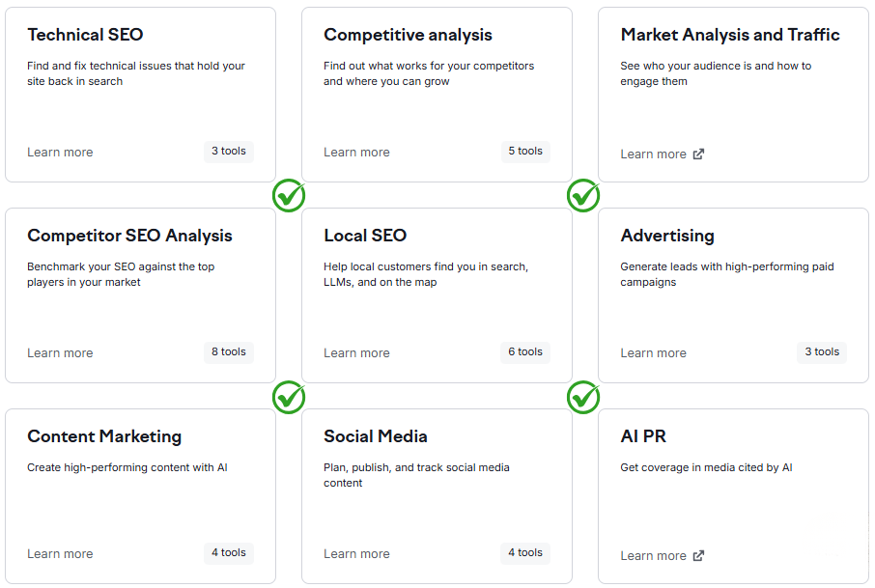This screenshot has height=588, width=875.
Task: Open Learn more under Technical SEO
Action: point(60,152)
